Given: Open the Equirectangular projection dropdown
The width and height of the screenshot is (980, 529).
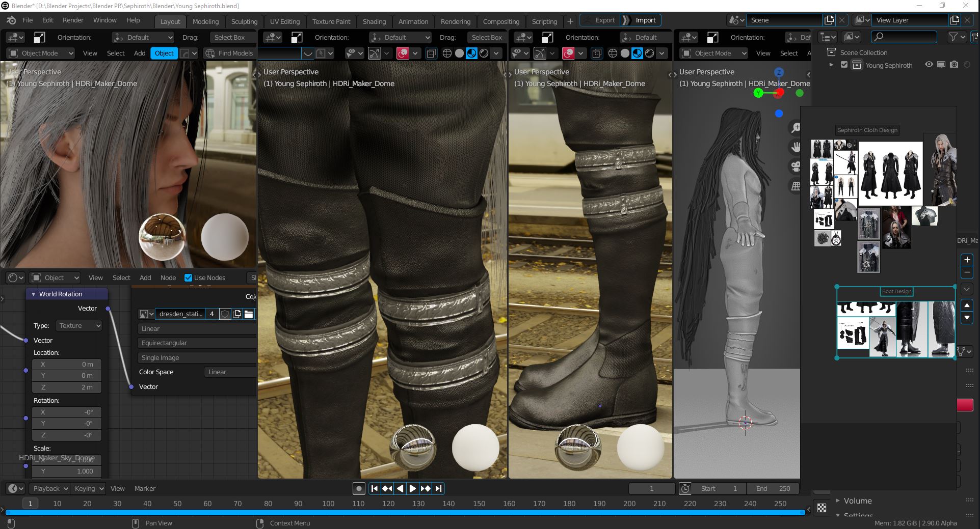Looking at the screenshot, I should click(x=197, y=343).
